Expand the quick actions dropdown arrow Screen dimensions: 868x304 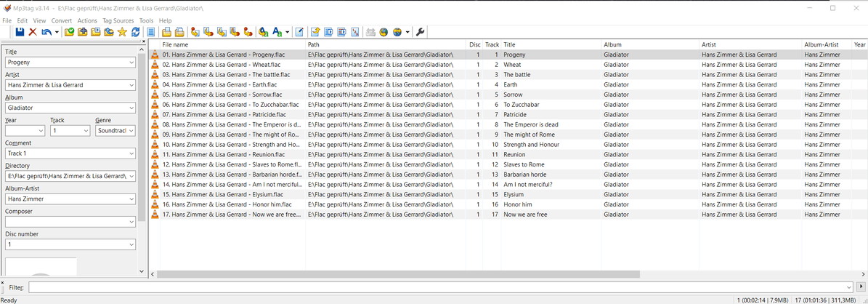point(288,32)
